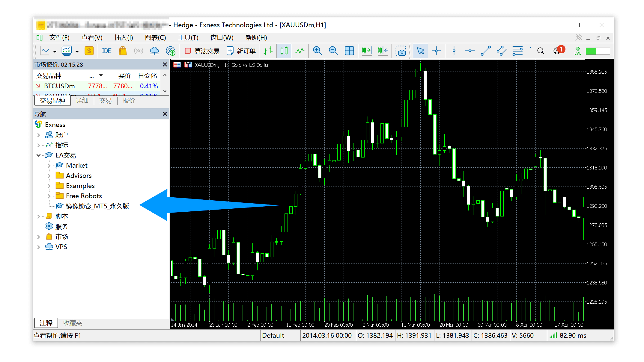Open dropdown arrow beside new chart icon
Viewport: 644px width, 362px height.
point(55,52)
